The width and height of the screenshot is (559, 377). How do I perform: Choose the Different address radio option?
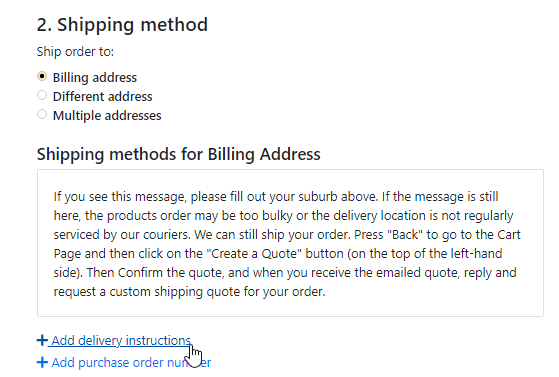point(42,95)
